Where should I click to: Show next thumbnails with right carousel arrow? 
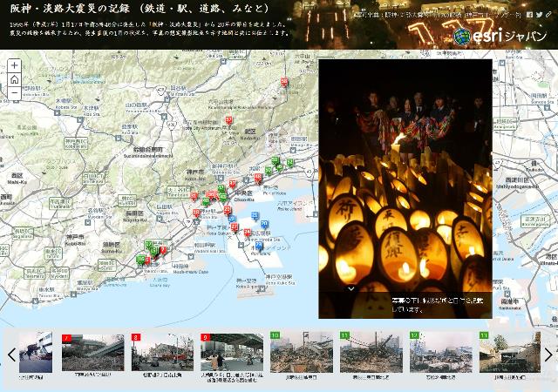[548, 355]
